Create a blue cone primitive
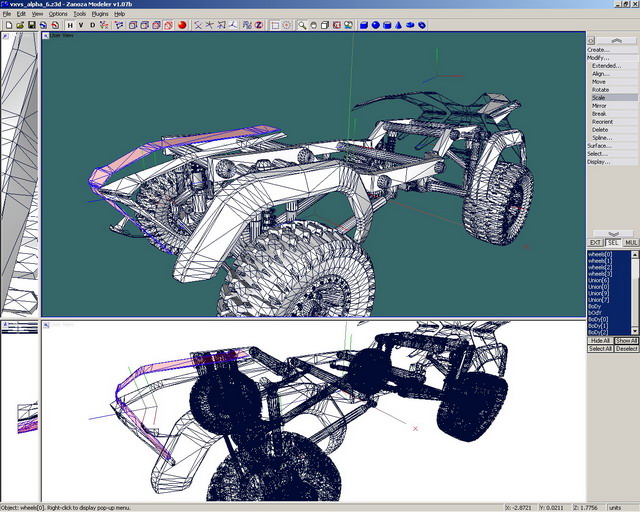The height and width of the screenshot is (512, 640). coord(400,25)
